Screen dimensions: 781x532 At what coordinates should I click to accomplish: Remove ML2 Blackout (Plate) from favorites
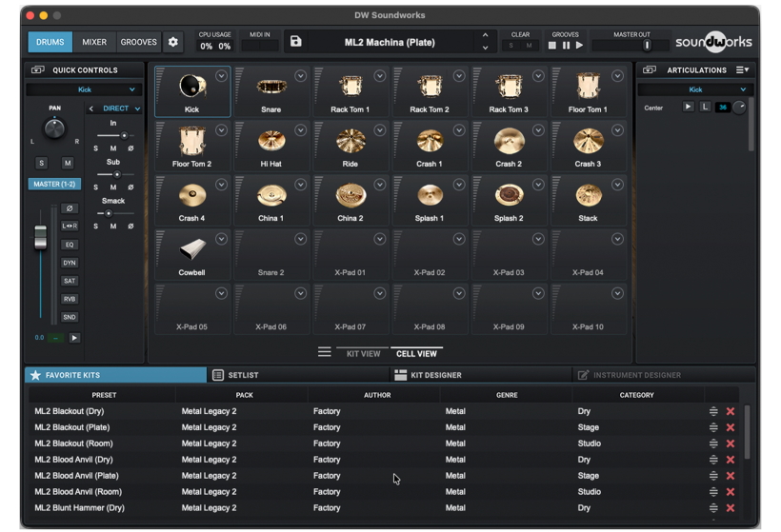point(731,427)
